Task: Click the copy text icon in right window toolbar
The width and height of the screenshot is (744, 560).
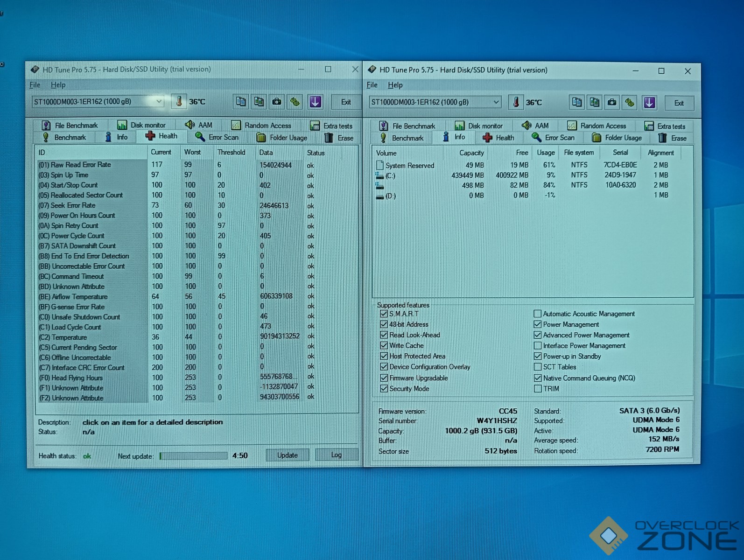Action: click(577, 103)
